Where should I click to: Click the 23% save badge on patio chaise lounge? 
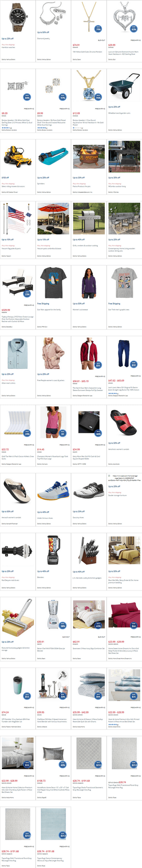tap(27, 293)
